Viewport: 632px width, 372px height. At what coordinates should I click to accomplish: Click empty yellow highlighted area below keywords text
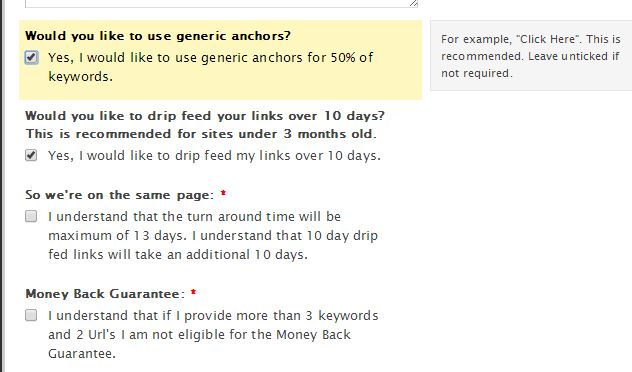click(x=242, y=91)
